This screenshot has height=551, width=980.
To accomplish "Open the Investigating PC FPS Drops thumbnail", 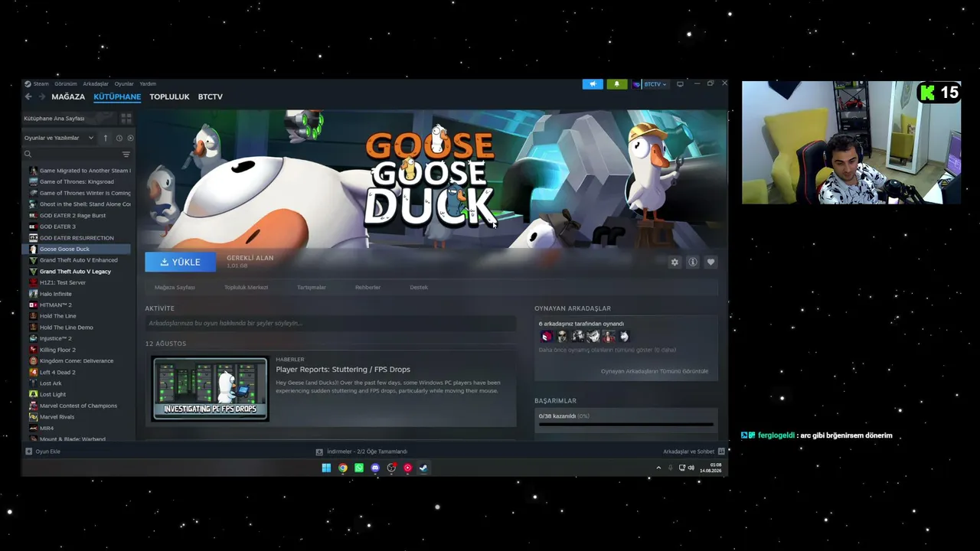I will pyautogui.click(x=210, y=389).
